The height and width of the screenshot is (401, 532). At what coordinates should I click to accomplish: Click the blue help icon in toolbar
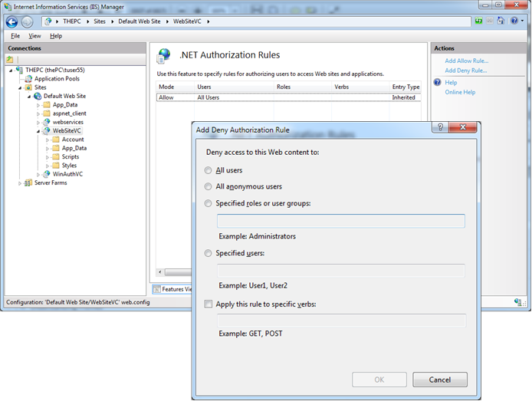pos(514,21)
